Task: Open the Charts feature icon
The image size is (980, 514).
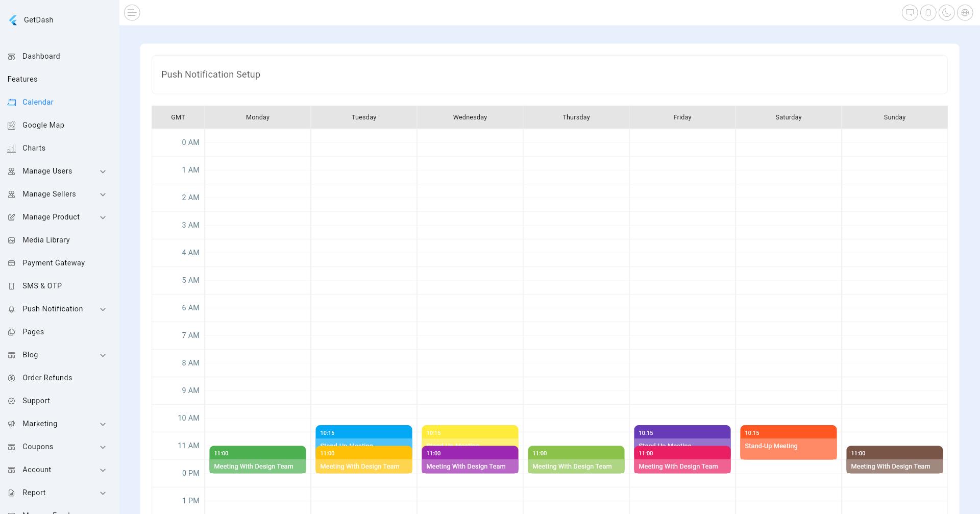Action: coord(12,148)
